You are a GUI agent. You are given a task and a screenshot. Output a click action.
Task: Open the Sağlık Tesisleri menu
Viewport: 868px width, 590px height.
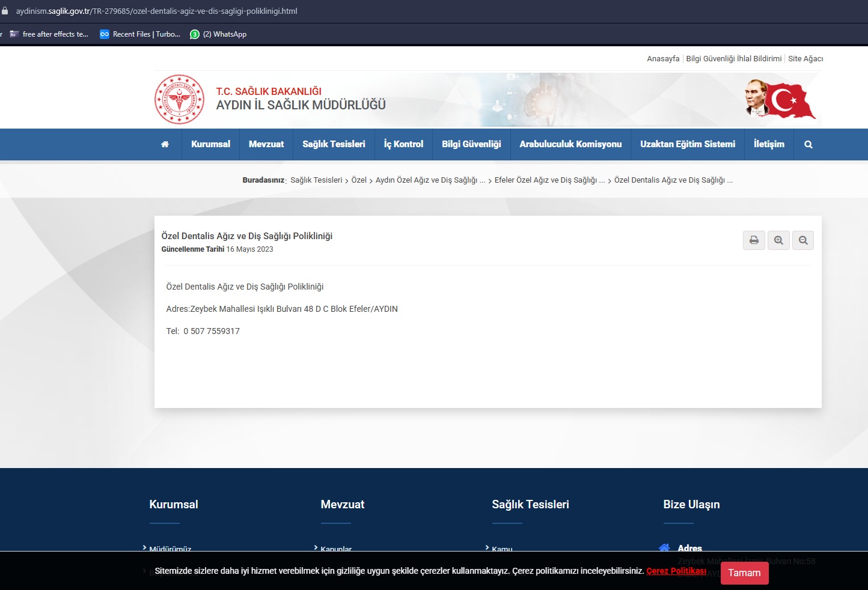click(334, 144)
